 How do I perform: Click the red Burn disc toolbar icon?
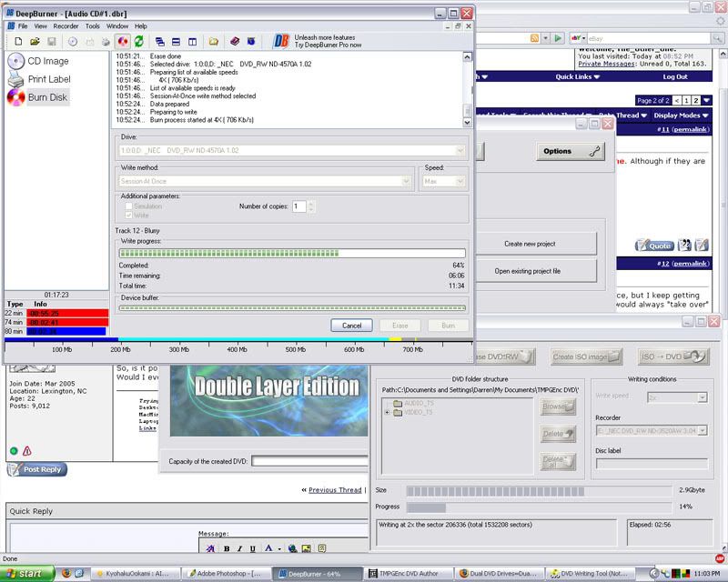[123, 42]
